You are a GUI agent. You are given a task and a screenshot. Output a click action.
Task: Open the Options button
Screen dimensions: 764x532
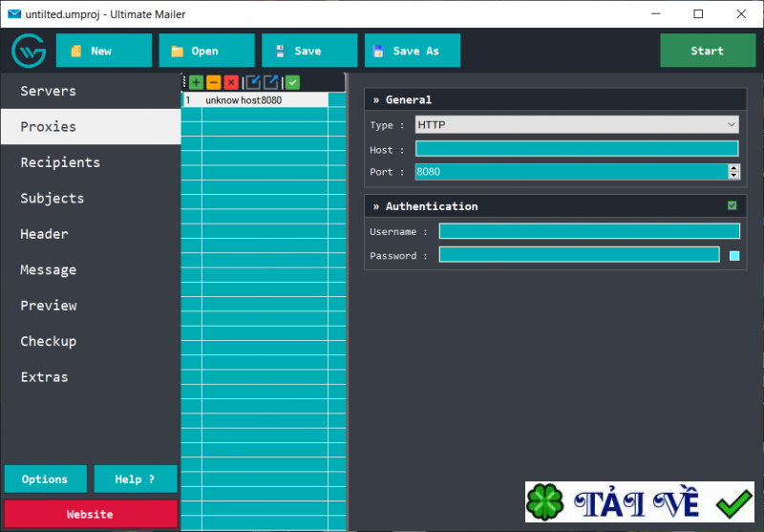[45, 479]
